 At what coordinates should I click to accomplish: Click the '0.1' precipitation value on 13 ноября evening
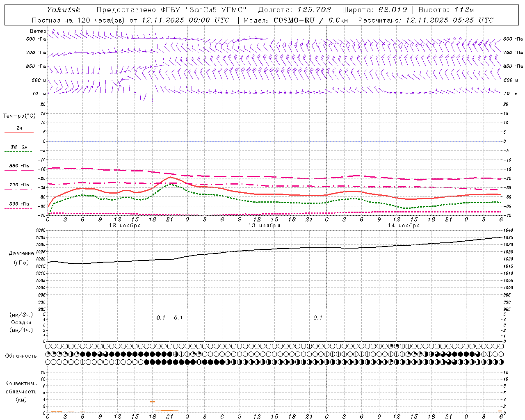[x=318, y=318]
